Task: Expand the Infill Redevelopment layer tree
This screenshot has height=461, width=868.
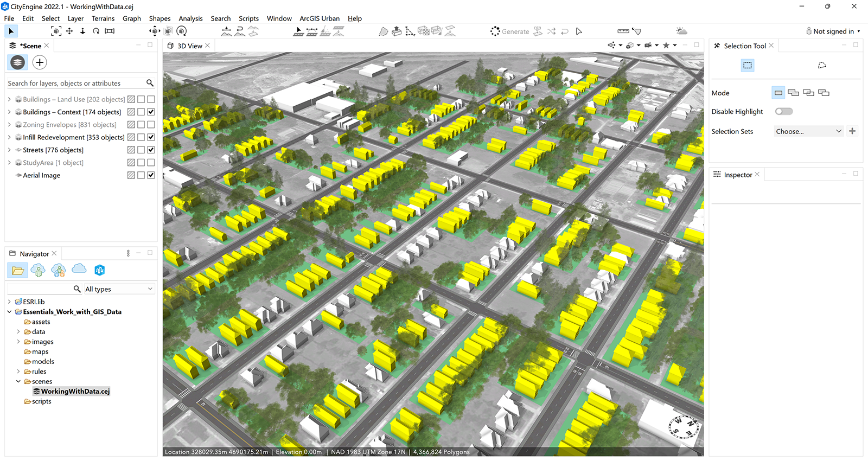Action: click(9, 137)
